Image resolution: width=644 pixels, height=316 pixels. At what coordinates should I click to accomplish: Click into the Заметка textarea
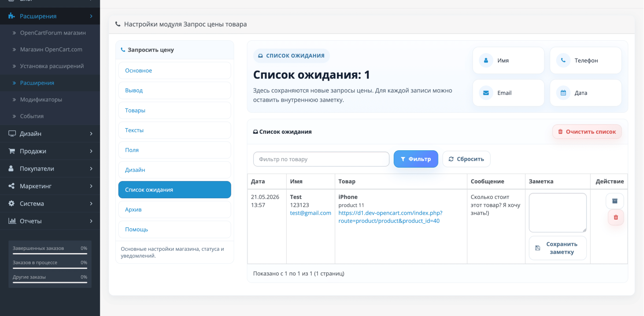pyautogui.click(x=557, y=213)
